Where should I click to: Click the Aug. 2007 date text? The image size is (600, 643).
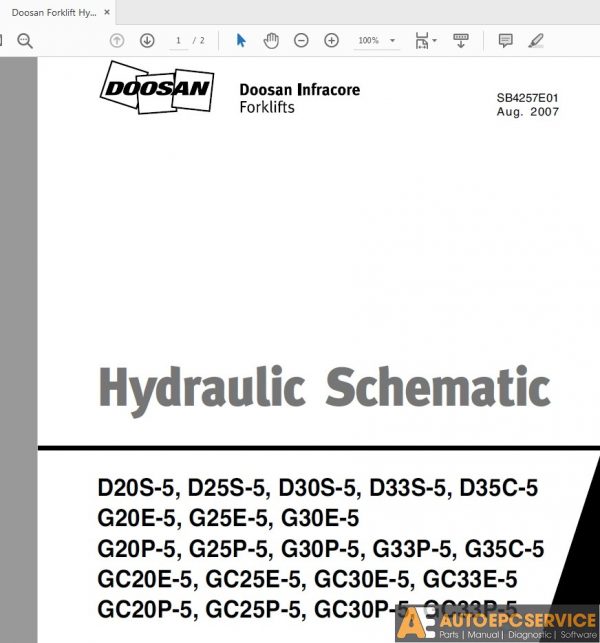point(528,112)
